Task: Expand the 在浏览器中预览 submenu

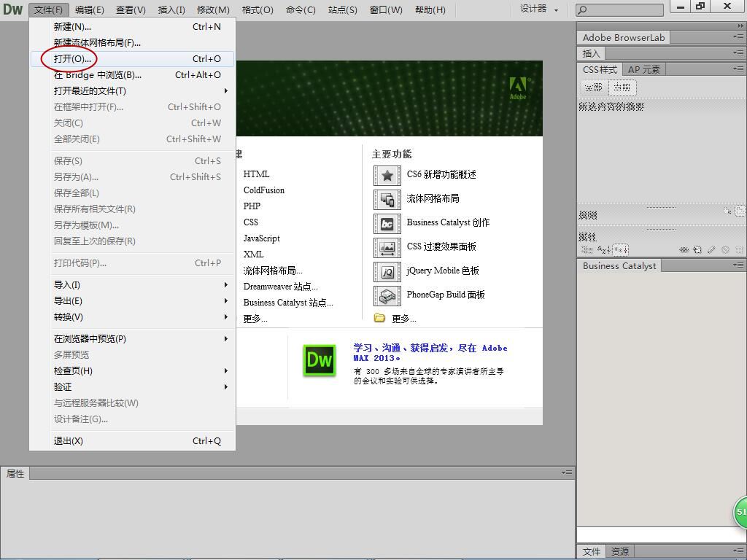Action: pyautogui.click(x=226, y=338)
